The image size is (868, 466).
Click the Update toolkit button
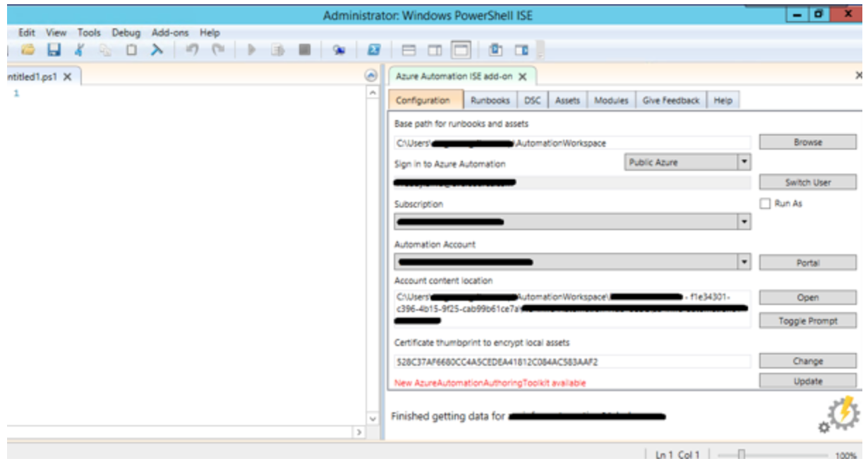pos(807,381)
